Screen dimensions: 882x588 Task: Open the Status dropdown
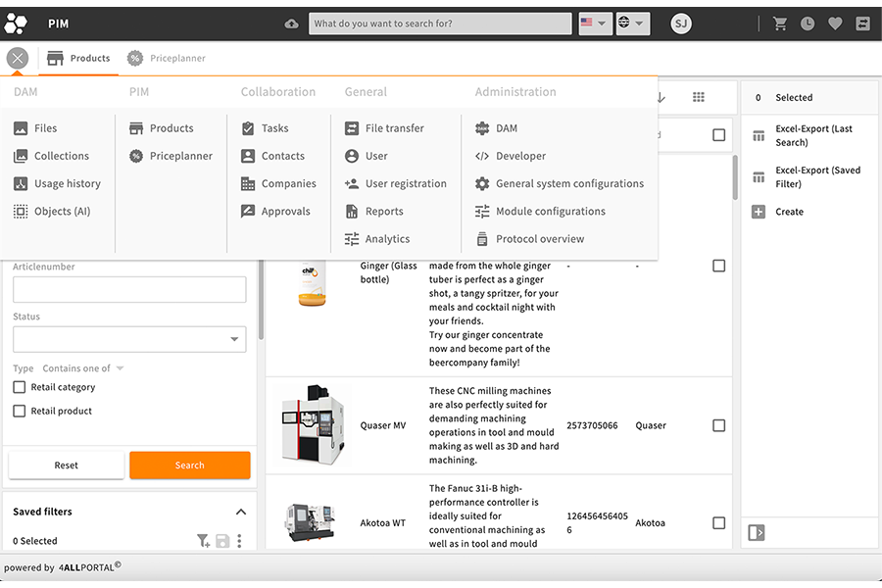point(129,339)
